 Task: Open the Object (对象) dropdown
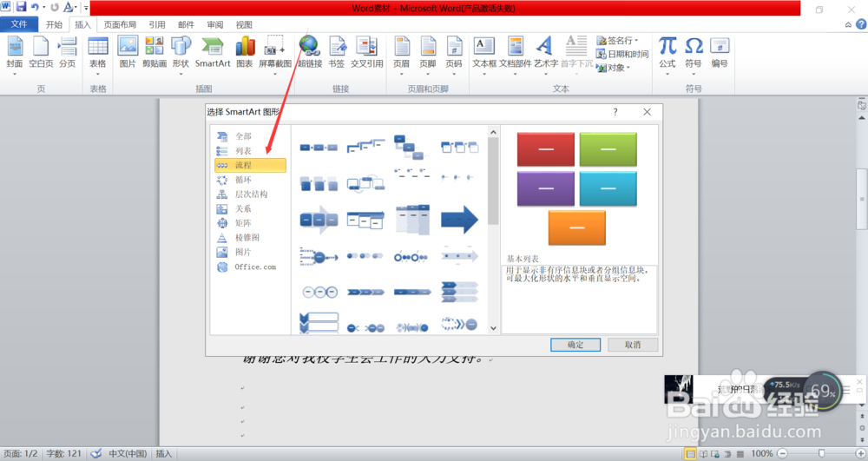coord(614,68)
